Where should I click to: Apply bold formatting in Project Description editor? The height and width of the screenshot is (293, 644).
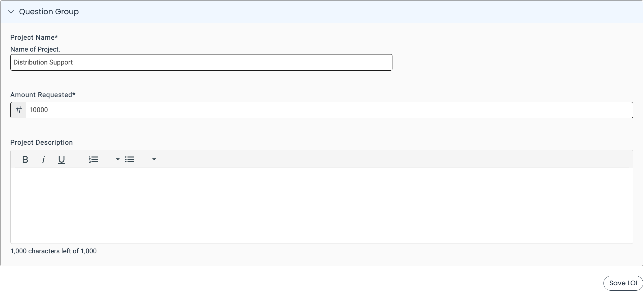(x=25, y=159)
